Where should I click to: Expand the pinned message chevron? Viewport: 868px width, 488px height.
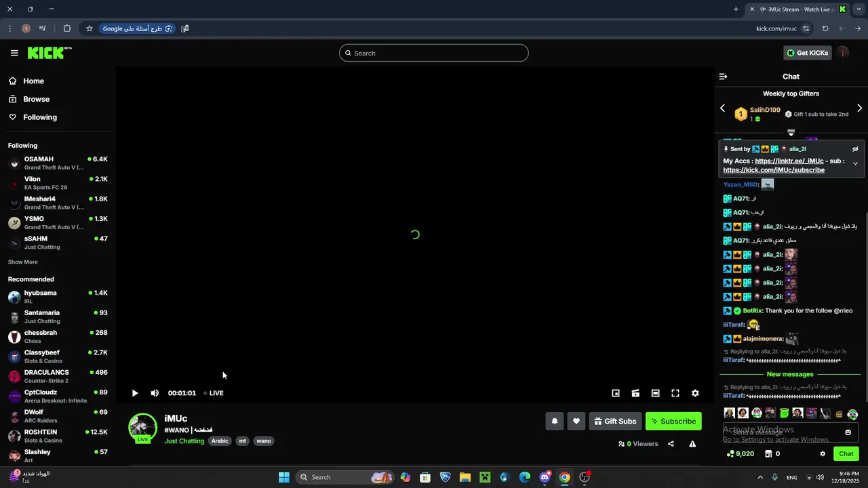[855, 163]
